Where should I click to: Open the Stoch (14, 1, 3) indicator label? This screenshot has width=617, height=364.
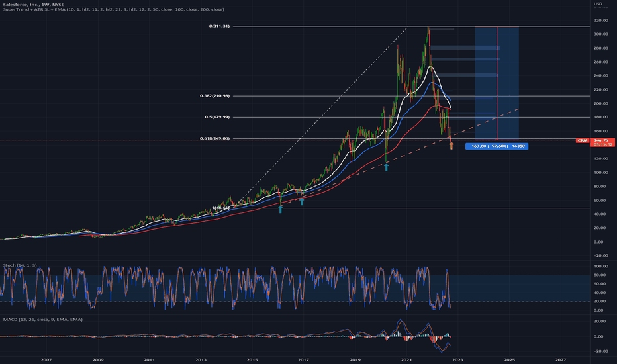[x=20, y=265]
